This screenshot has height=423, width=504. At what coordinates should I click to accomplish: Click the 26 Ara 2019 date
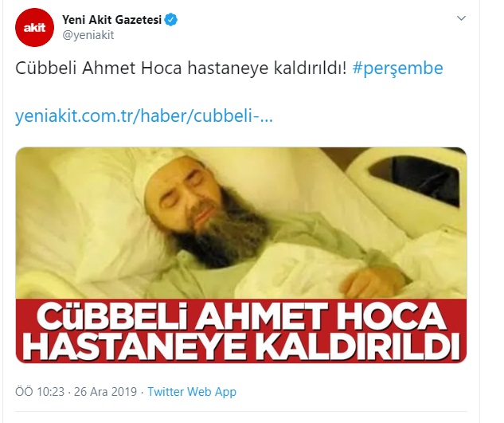[105, 392]
